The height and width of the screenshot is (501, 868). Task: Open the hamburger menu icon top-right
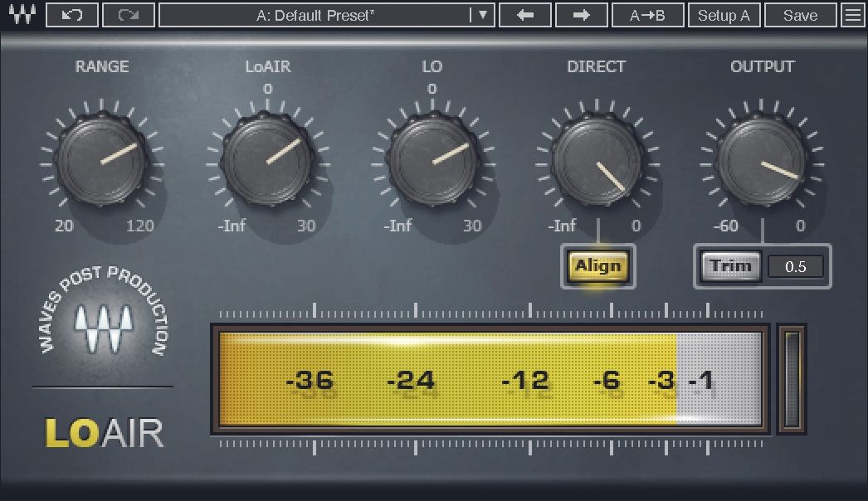point(853,14)
